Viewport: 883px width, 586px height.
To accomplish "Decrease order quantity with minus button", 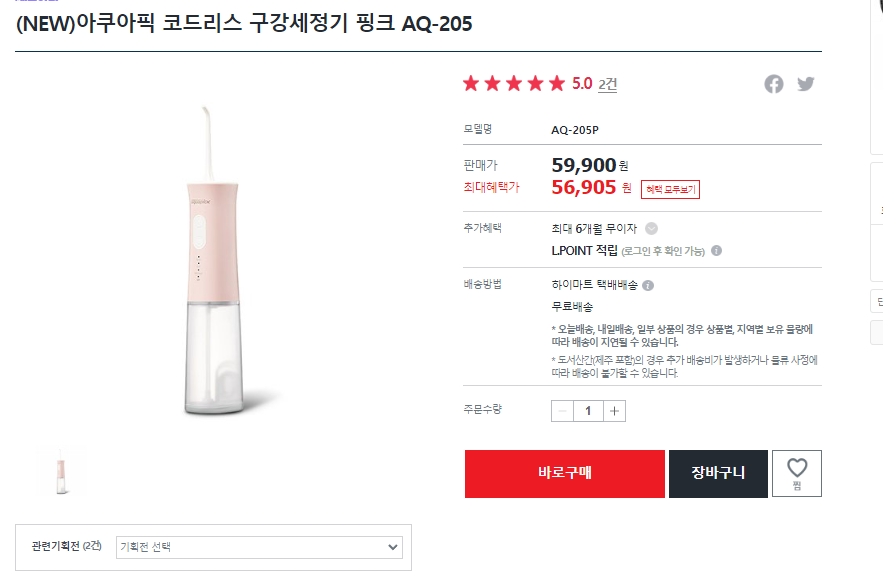I will [x=562, y=411].
